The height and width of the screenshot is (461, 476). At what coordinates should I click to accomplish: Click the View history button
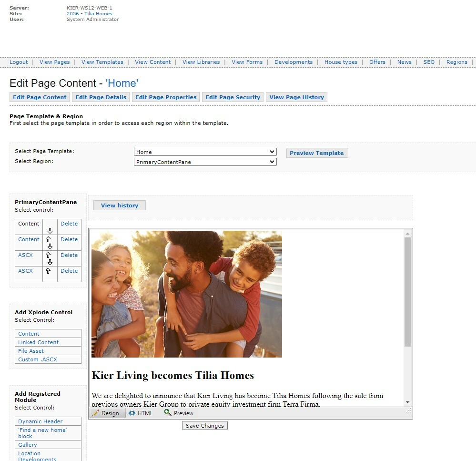[119, 205]
